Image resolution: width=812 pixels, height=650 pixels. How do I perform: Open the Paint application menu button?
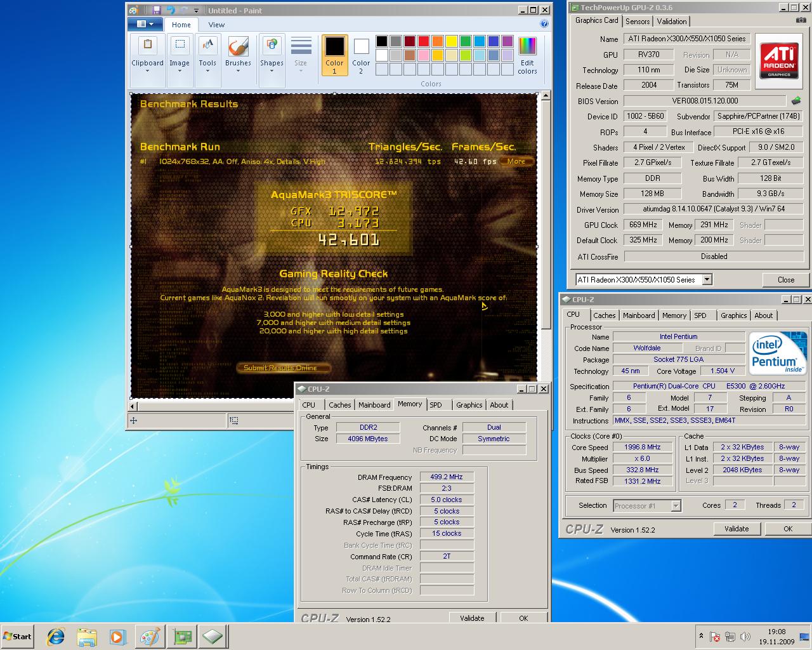[145, 24]
